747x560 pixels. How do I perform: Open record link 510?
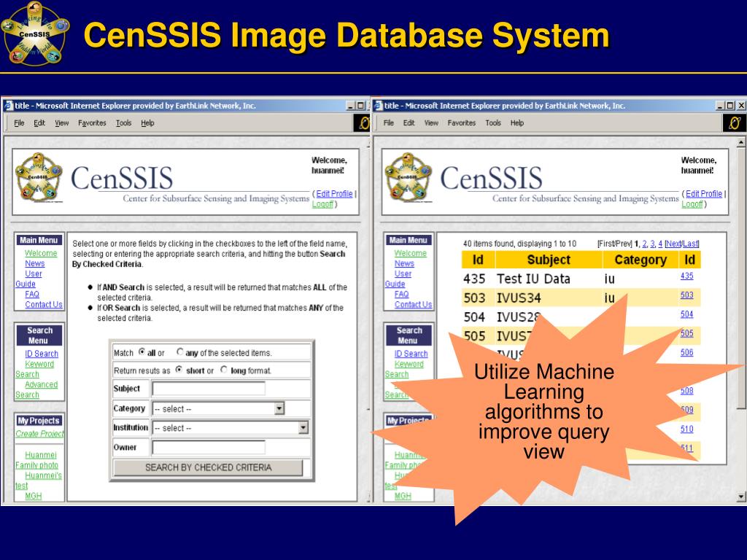[687, 429]
